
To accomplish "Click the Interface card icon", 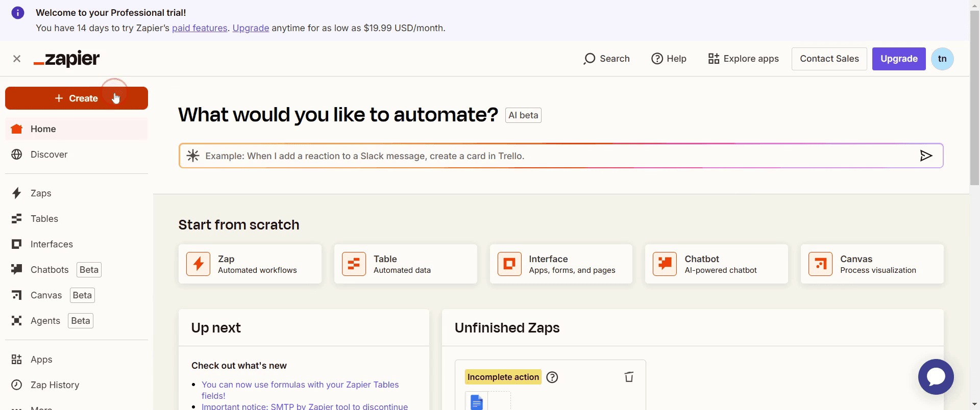I will [x=509, y=264].
